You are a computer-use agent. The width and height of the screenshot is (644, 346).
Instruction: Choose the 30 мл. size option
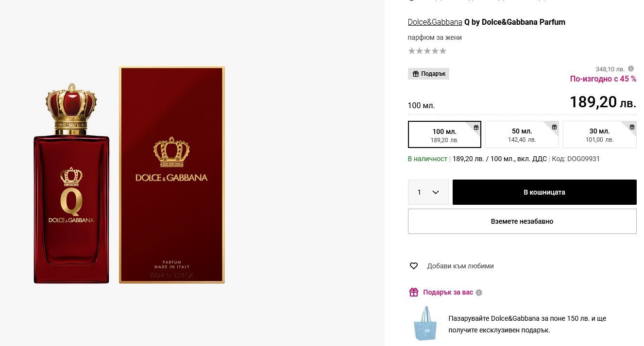pos(599,134)
